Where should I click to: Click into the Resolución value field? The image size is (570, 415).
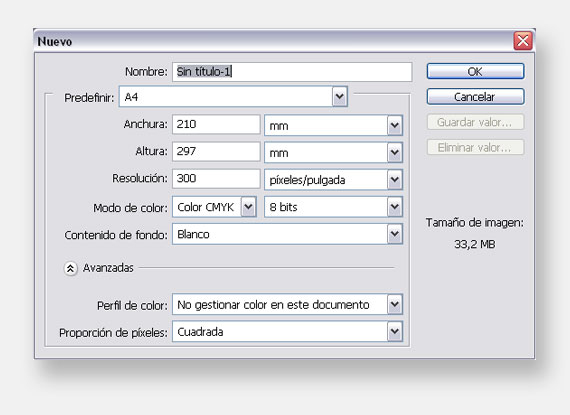pos(216,178)
